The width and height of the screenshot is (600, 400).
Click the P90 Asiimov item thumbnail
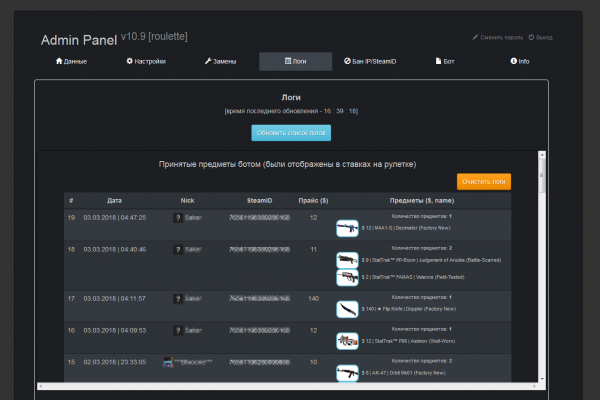pos(347,341)
